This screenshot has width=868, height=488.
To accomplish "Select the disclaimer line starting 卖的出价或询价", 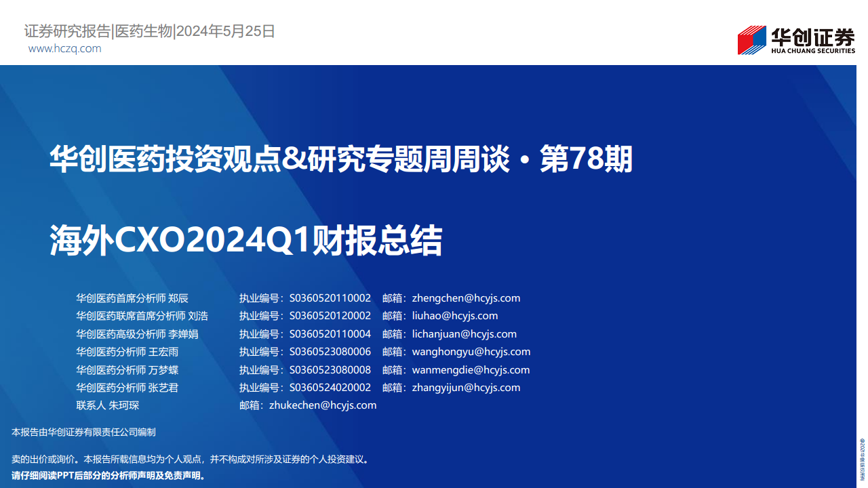I will point(191,460).
